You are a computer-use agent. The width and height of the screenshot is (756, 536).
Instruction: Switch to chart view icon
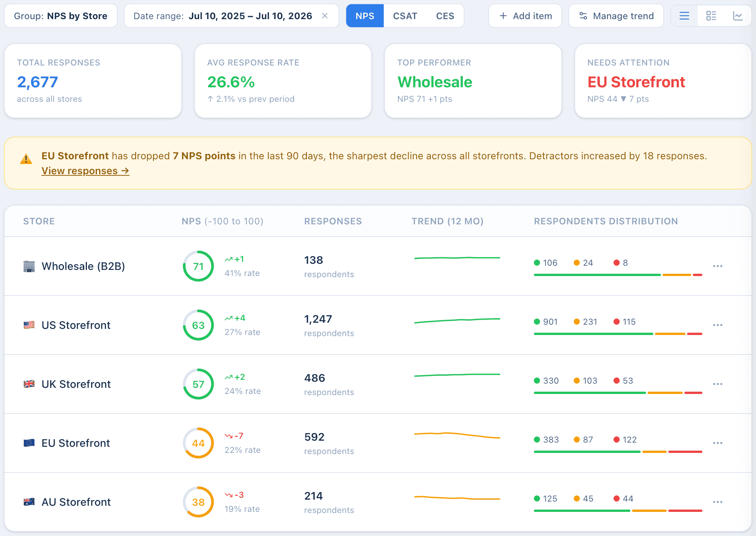click(x=738, y=16)
